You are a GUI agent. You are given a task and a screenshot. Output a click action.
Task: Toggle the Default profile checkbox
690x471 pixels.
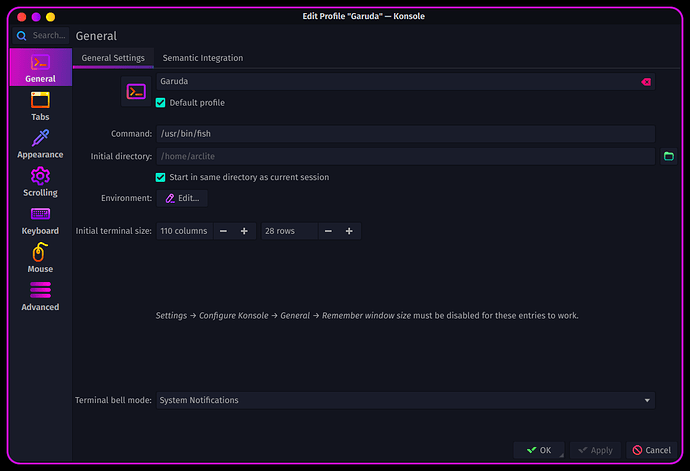[x=161, y=103]
